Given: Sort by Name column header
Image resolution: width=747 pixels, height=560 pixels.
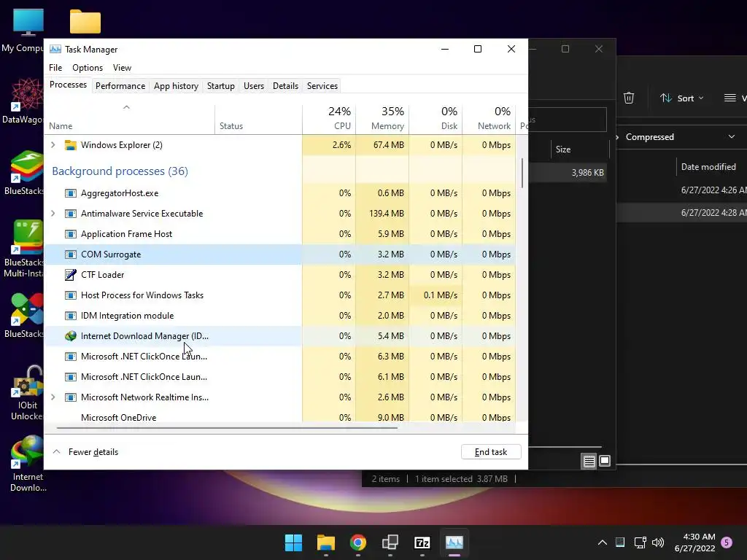Looking at the screenshot, I should coord(130,119).
